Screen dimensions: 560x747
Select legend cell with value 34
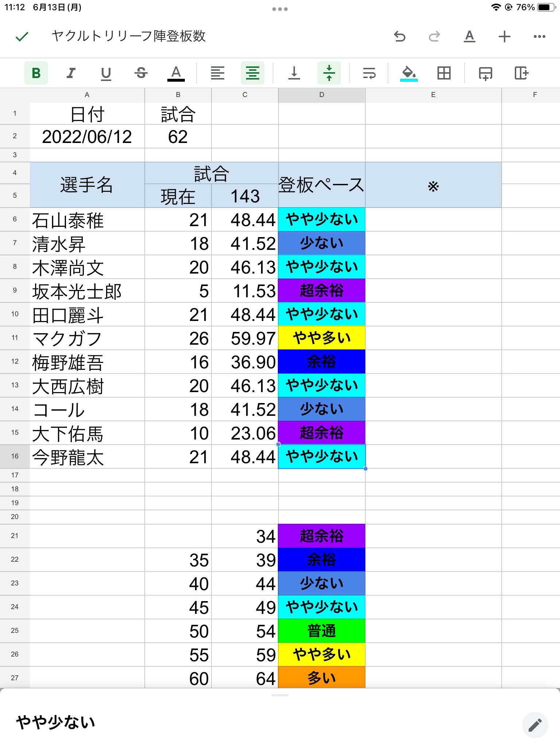pyautogui.click(x=245, y=536)
